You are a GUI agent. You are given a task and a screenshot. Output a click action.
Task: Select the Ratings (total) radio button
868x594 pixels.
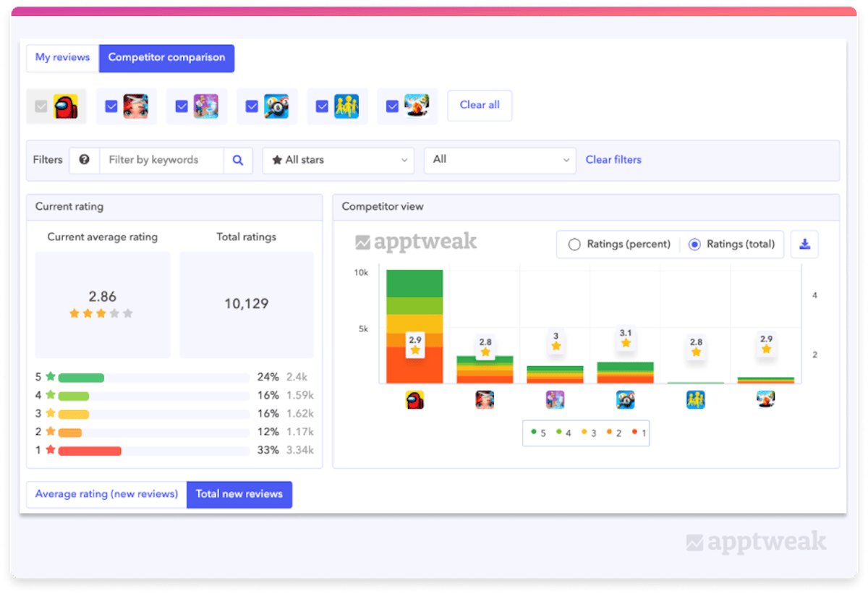click(694, 245)
